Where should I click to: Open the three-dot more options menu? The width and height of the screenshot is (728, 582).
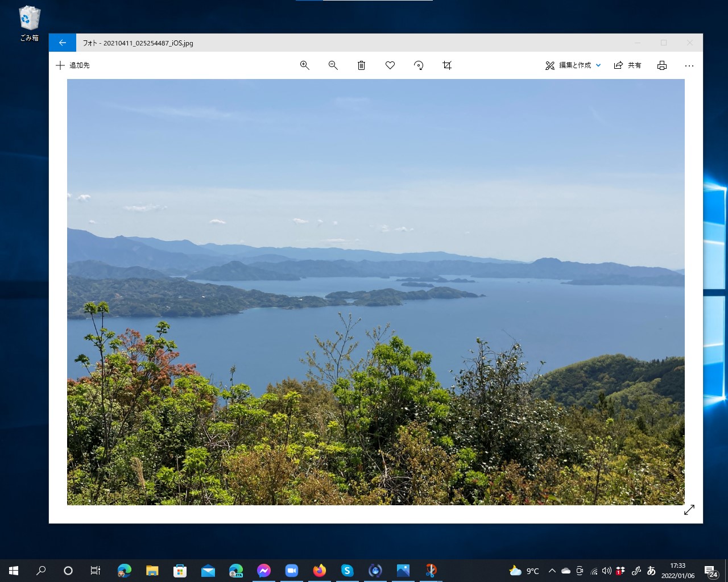tap(689, 65)
